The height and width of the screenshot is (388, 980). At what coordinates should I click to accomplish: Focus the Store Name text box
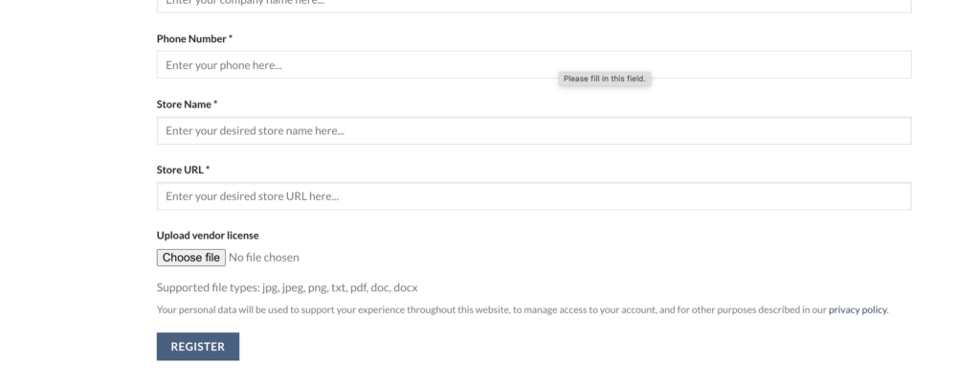(x=534, y=130)
